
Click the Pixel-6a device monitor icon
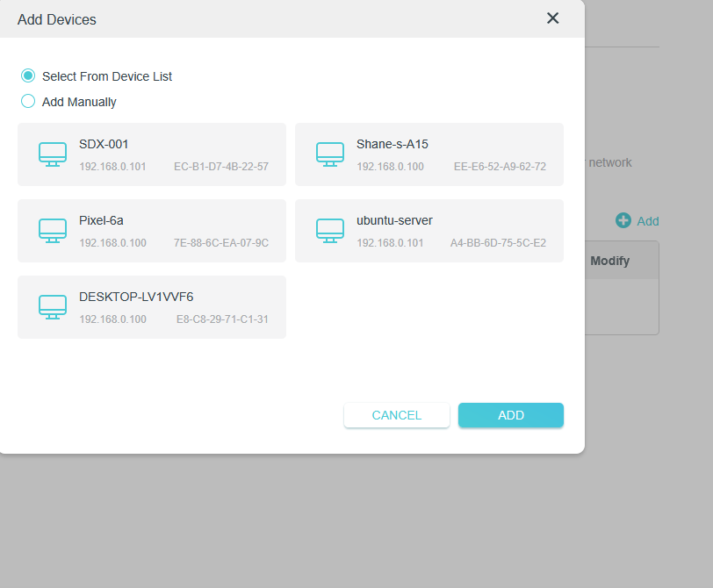[53, 231]
